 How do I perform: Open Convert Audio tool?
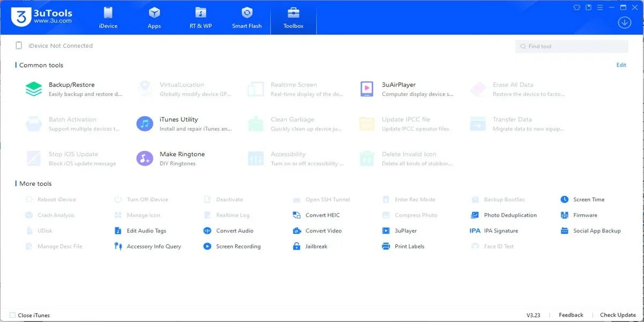pyautogui.click(x=228, y=231)
